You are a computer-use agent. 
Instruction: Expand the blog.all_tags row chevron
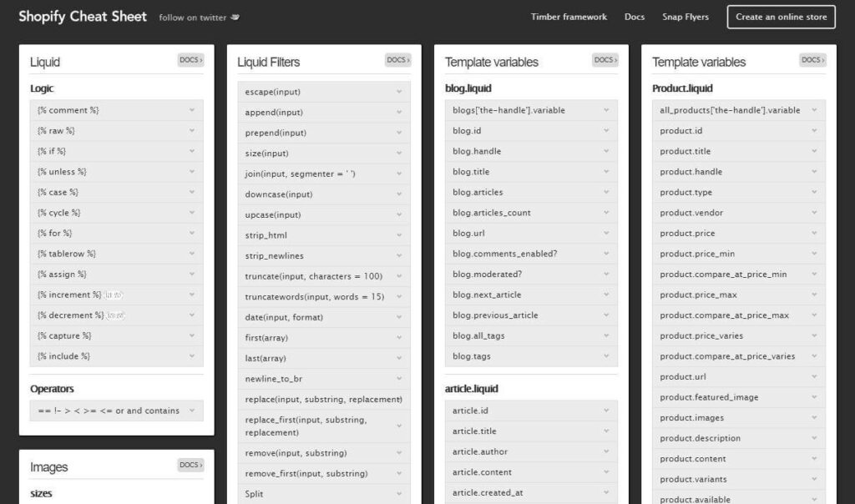point(606,335)
